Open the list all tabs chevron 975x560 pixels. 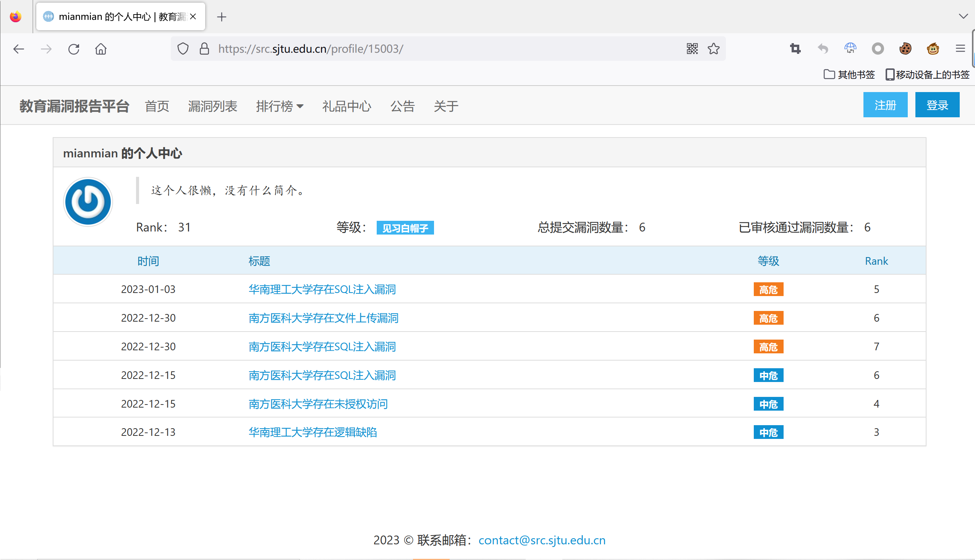point(963,16)
